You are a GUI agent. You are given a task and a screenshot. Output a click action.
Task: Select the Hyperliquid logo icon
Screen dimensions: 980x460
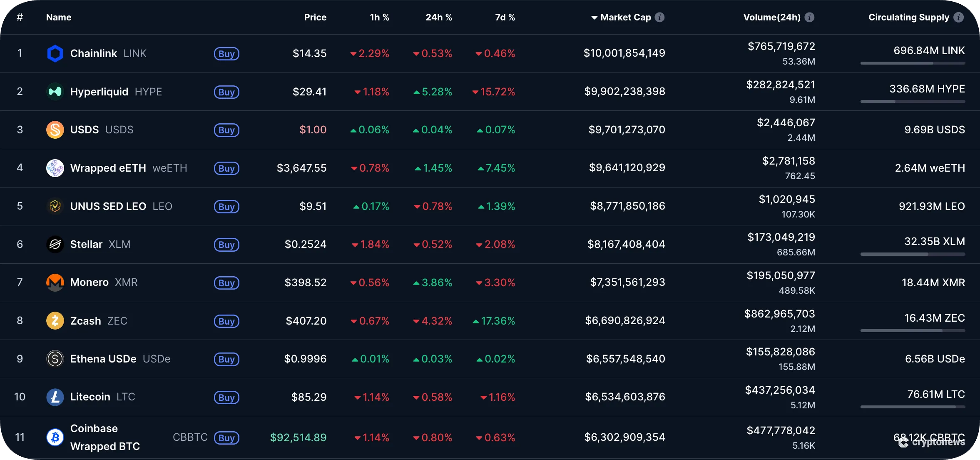[55, 91]
